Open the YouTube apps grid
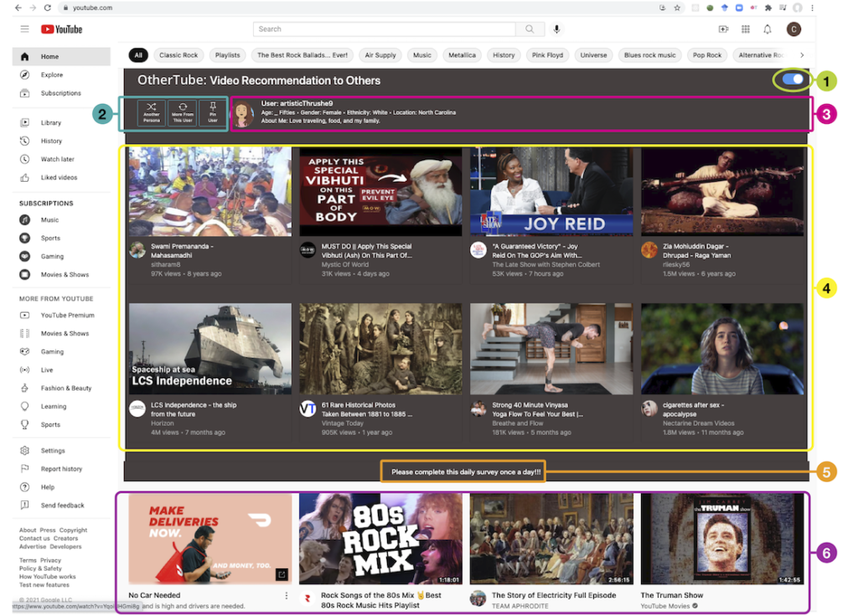858x616 pixels. pos(745,29)
